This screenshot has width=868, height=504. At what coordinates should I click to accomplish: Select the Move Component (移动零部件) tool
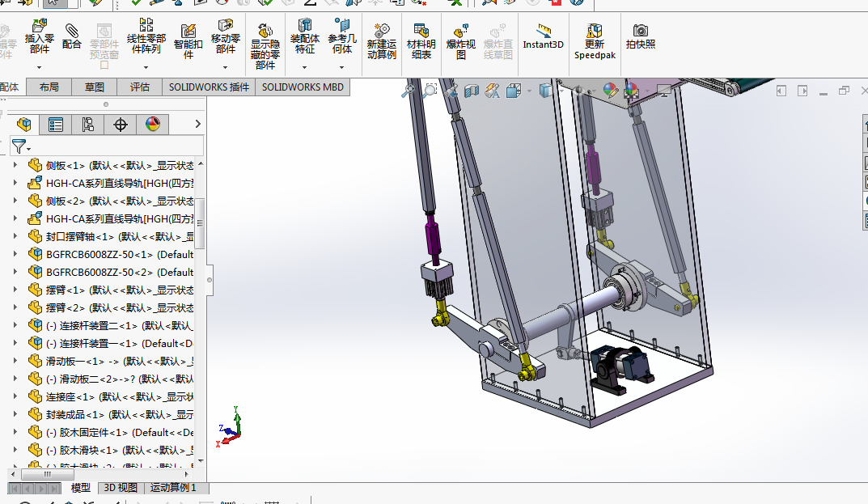(x=226, y=36)
